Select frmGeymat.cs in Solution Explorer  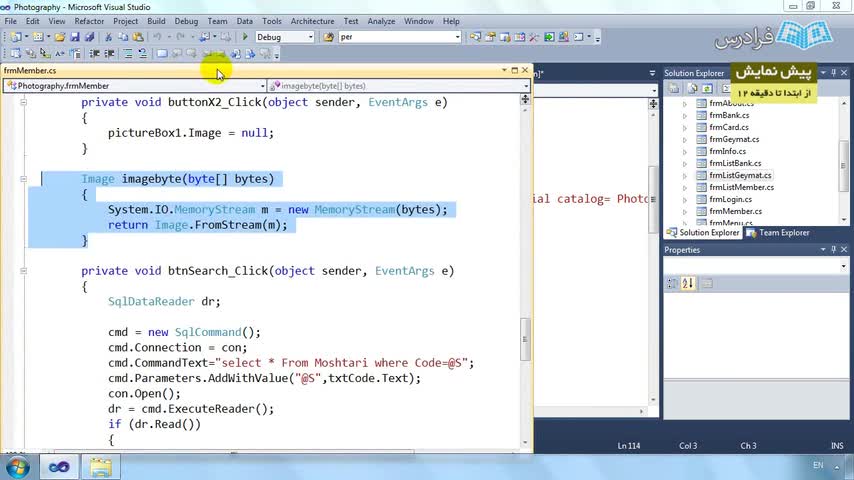[734, 139]
